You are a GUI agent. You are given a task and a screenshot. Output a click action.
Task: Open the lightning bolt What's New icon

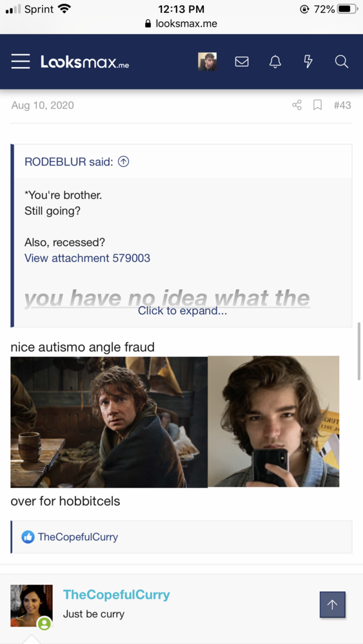308,62
